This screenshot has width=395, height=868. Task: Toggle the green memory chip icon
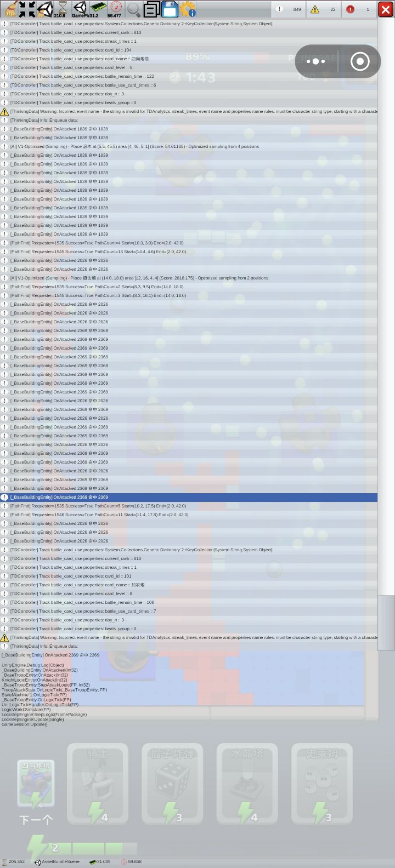(x=98, y=9)
